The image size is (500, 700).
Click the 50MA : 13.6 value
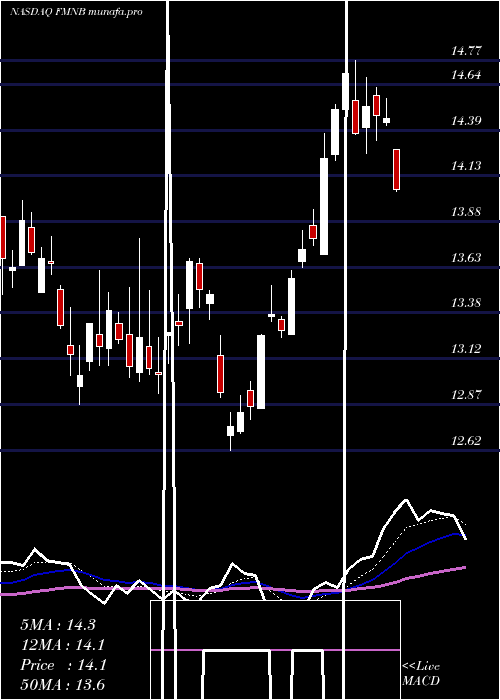pyautogui.click(x=63, y=684)
